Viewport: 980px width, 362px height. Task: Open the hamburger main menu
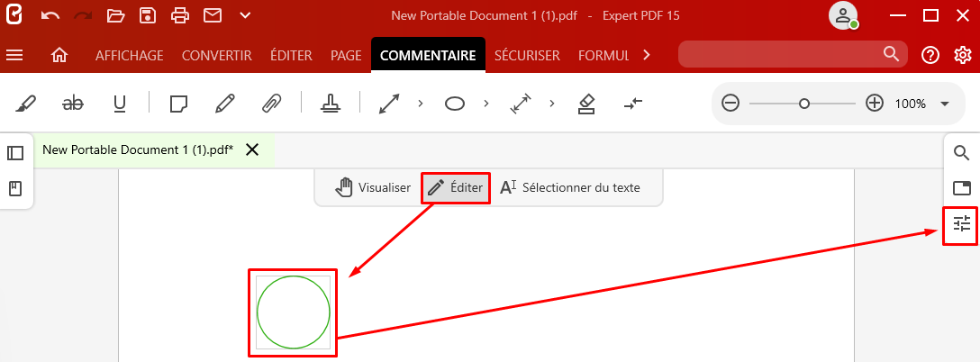tap(14, 56)
